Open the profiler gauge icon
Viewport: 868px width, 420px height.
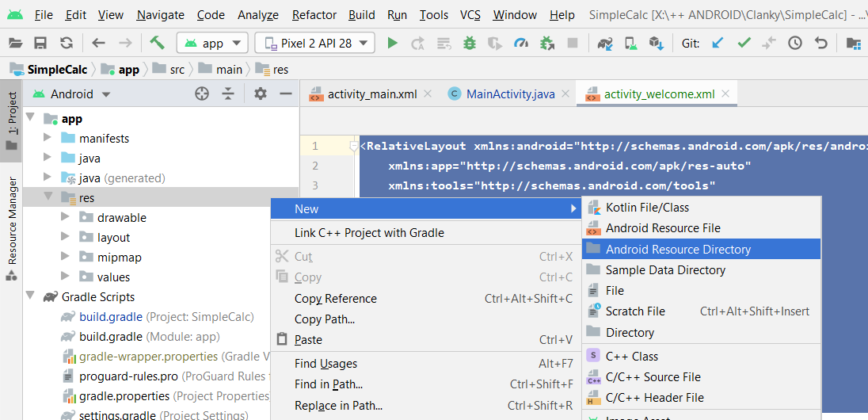click(x=520, y=44)
